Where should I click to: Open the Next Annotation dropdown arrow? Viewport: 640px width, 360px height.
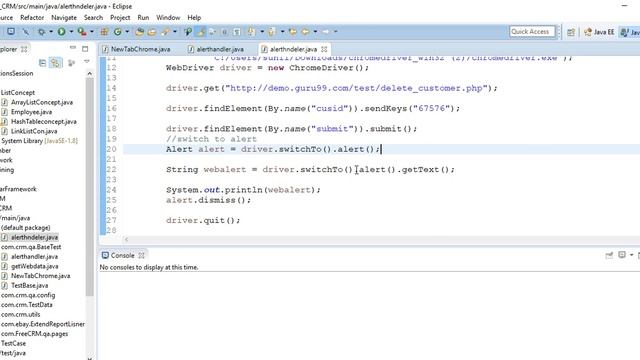262,31
